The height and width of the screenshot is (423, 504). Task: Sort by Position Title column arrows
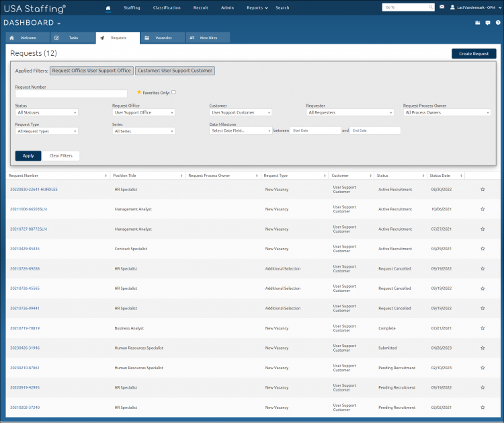[181, 176]
